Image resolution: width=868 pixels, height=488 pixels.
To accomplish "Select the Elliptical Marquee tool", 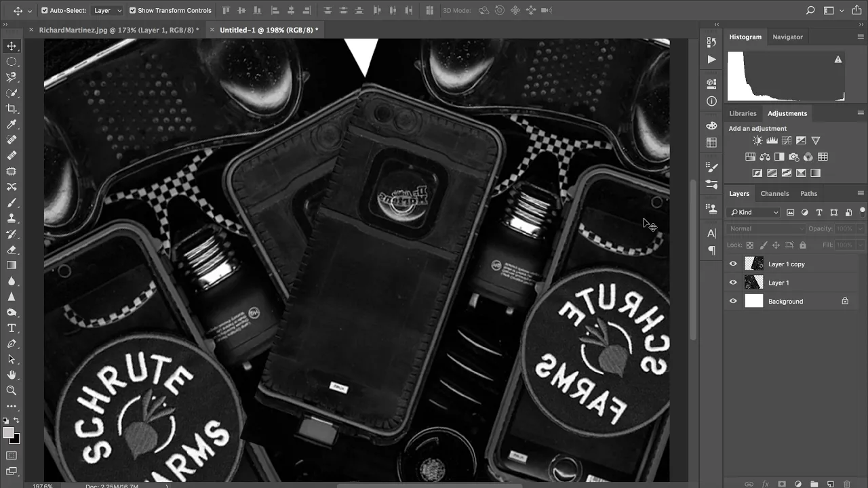I will (x=12, y=62).
